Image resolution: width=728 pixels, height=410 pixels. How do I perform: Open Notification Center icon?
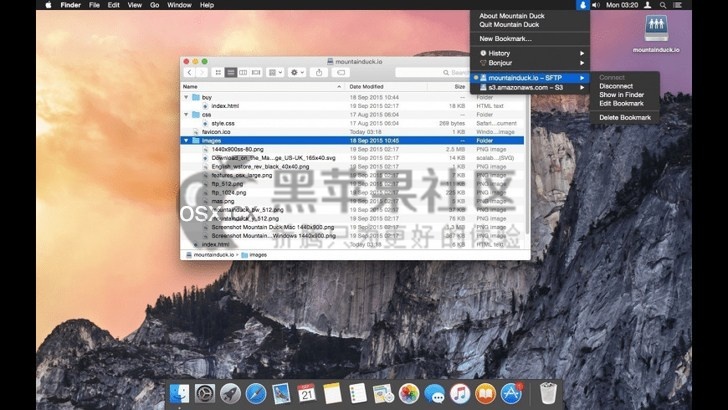(x=678, y=5)
